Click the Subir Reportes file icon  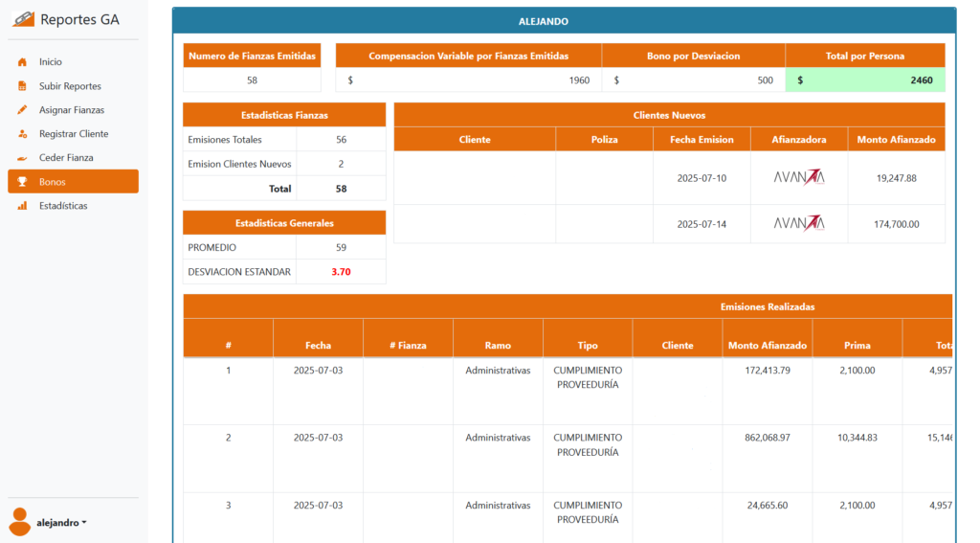(22, 86)
